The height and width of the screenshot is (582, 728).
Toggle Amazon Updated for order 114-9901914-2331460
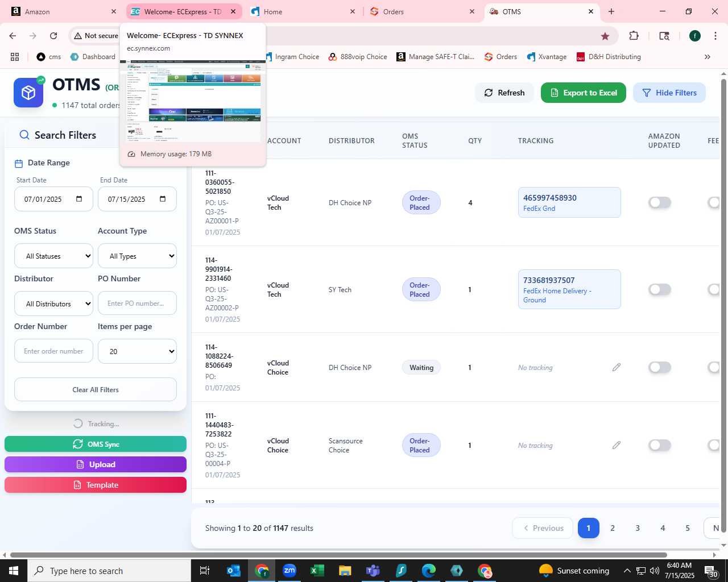(660, 289)
